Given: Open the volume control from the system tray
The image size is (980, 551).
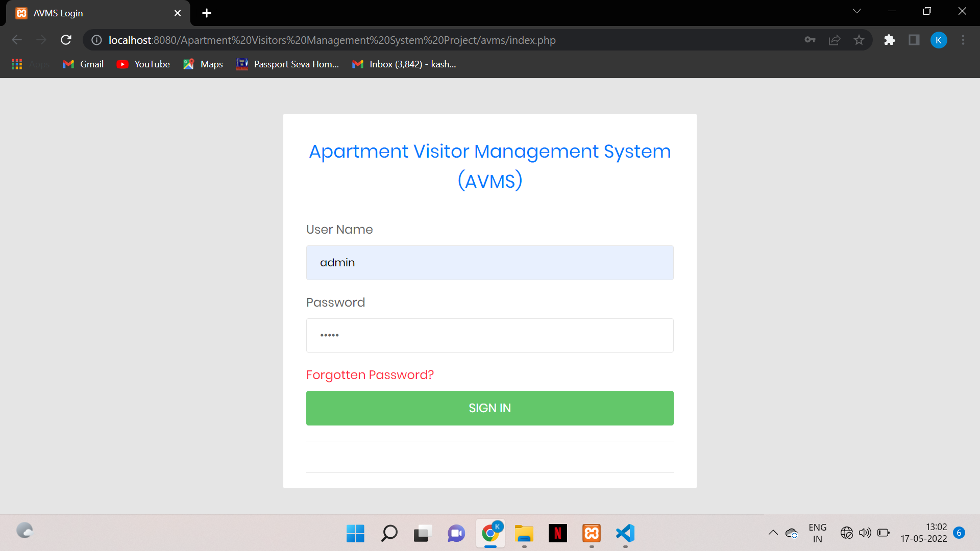Looking at the screenshot, I should (865, 533).
